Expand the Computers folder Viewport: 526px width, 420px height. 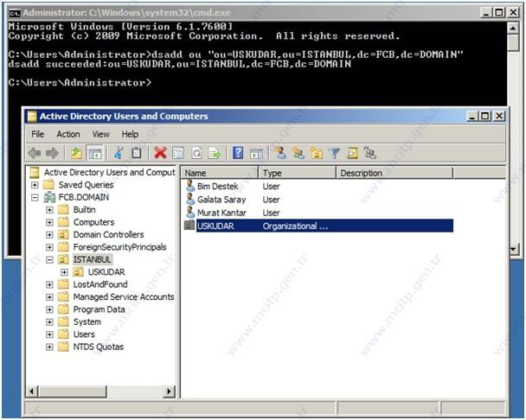pos(49,222)
